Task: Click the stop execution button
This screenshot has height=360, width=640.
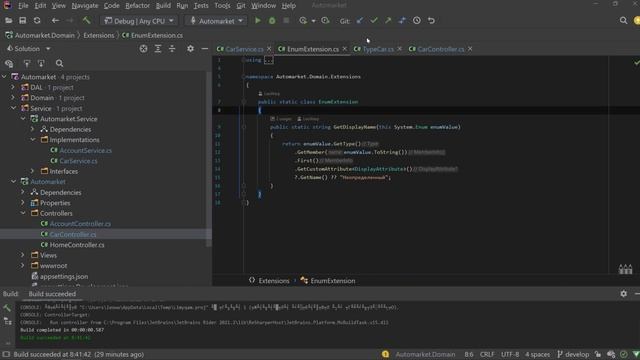Action: coord(286,20)
